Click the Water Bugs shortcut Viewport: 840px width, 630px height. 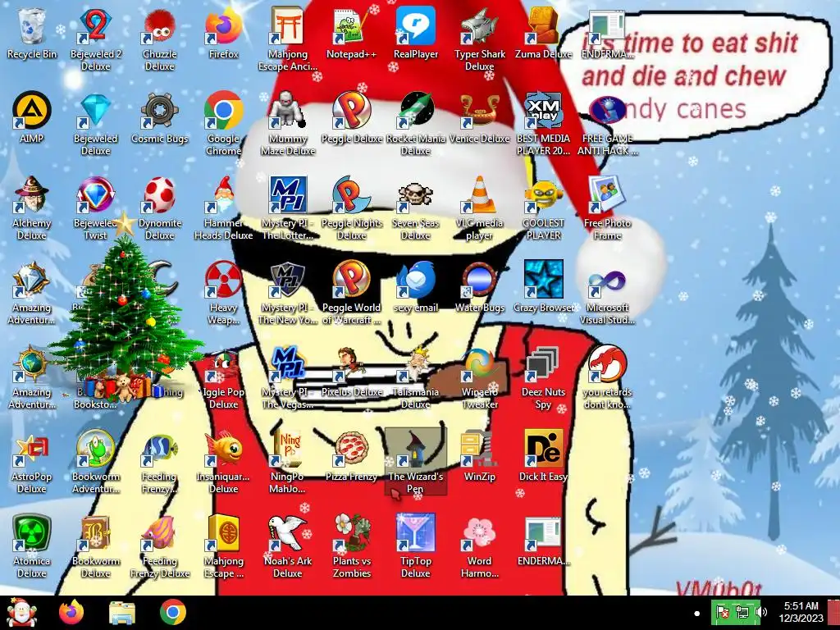click(479, 287)
